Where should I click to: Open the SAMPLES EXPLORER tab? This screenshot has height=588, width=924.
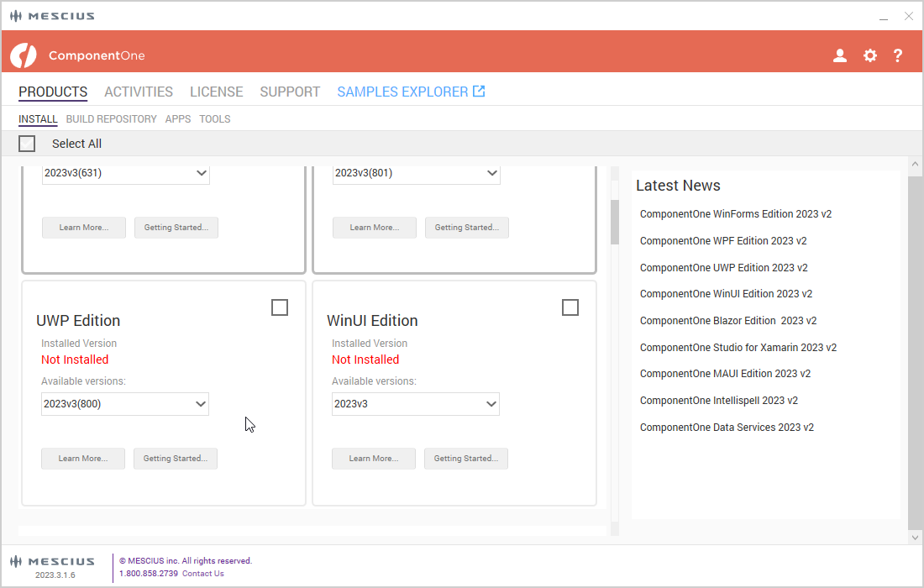(411, 92)
